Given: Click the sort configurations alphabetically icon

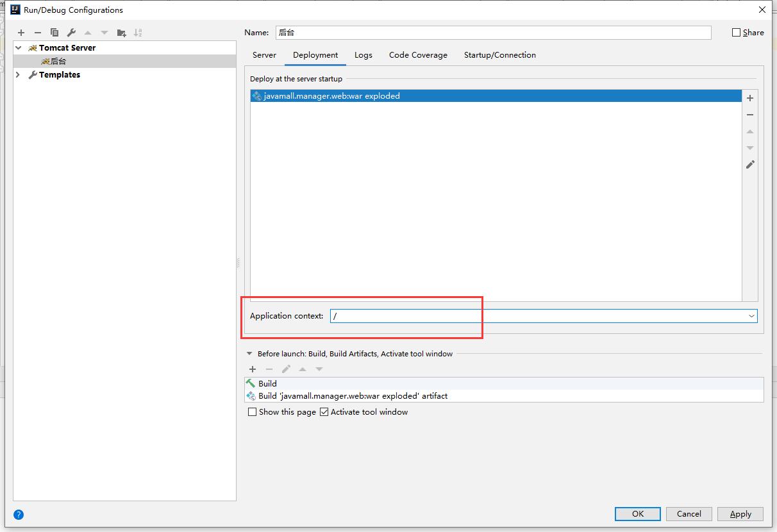Looking at the screenshot, I should tap(138, 33).
